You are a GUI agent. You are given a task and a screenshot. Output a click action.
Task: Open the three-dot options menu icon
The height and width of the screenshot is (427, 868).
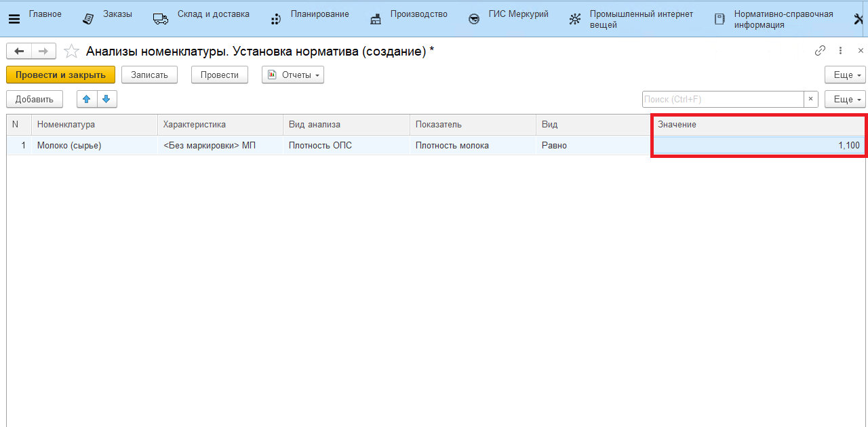(x=841, y=51)
